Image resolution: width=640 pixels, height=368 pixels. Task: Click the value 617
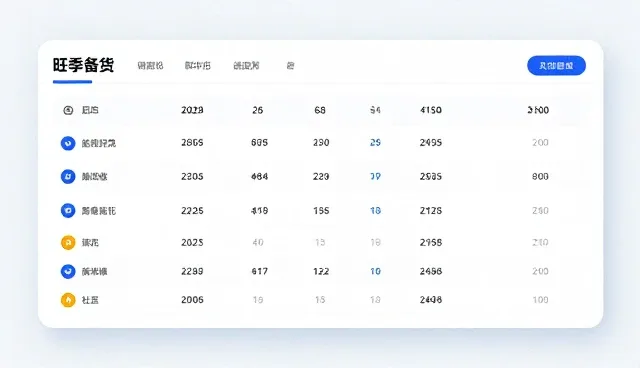260,271
